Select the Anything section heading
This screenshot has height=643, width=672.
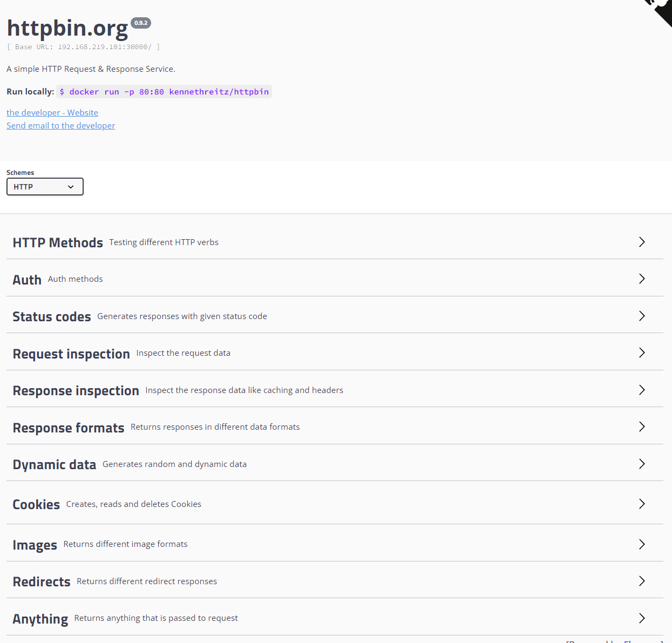40,619
